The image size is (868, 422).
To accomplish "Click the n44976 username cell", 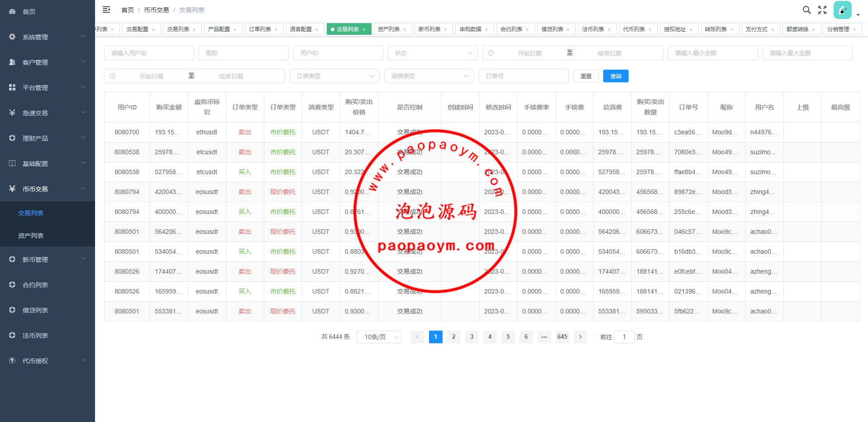I will [x=764, y=132].
